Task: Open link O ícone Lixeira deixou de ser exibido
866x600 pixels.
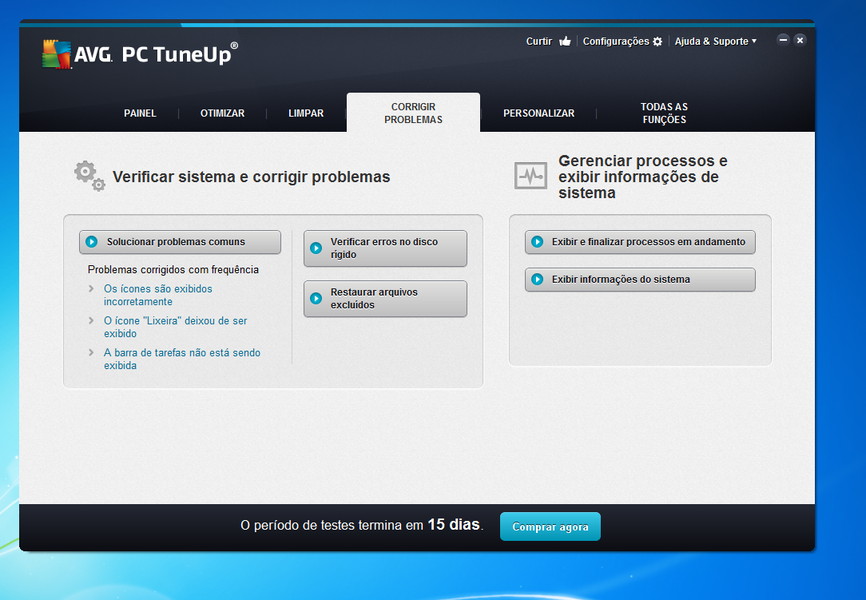Action: pyautogui.click(x=176, y=327)
